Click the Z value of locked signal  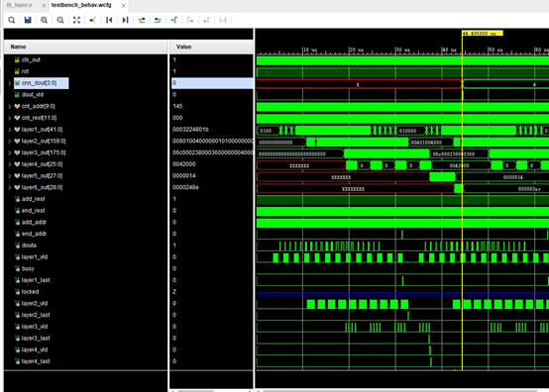point(174,292)
